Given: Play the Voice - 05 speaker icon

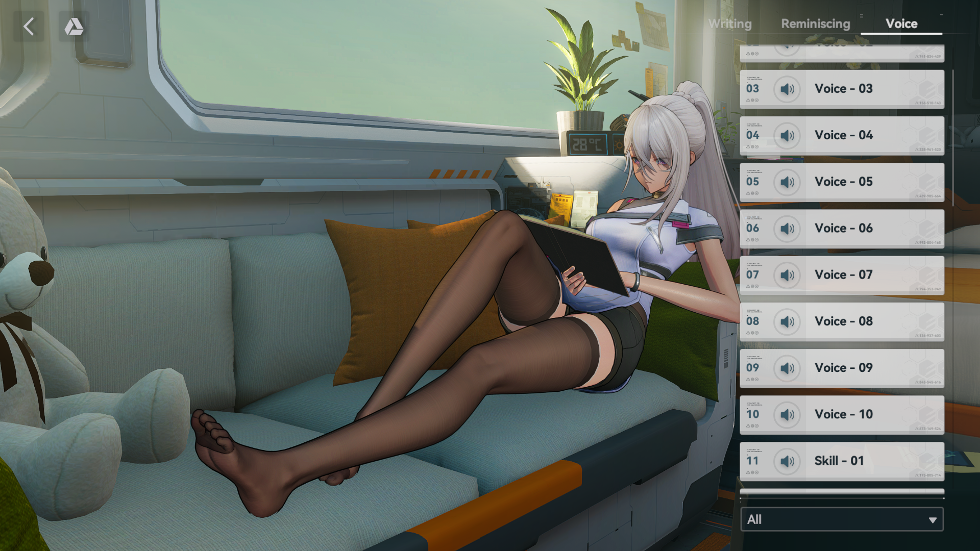Looking at the screenshot, I should point(787,182).
